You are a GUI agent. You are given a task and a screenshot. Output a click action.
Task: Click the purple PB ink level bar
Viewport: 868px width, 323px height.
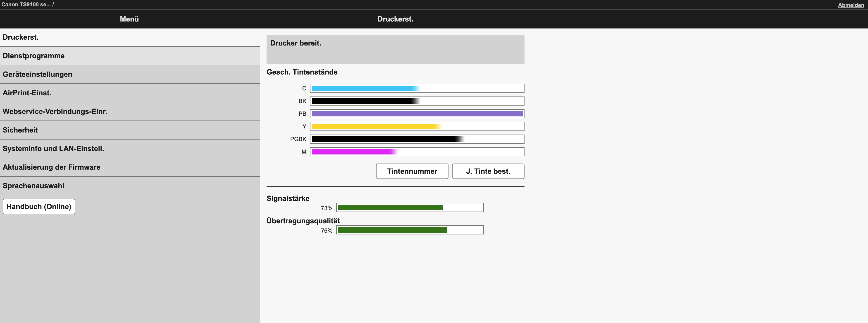click(x=417, y=114)
